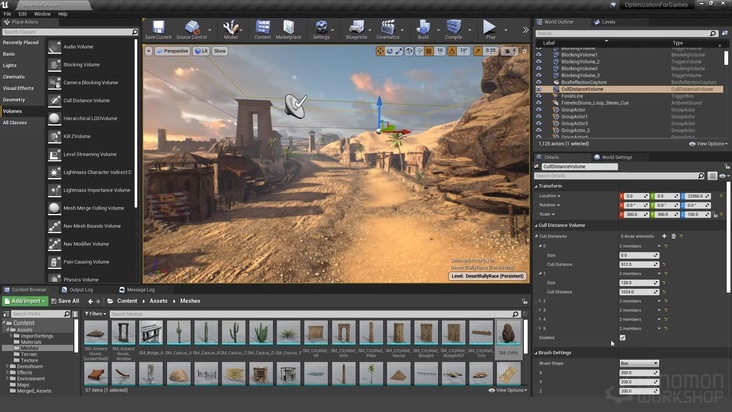Viewport: 732px width, 412px height.
Task: Click the Add/Import button
Action: click(25, 301)
